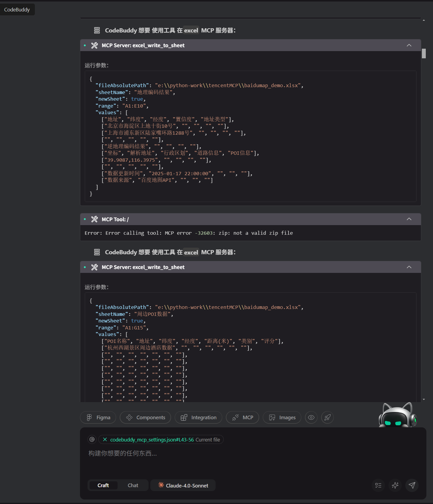Open the Claude-4.0-Sonnet model selector
The image size is (433, 504).
click(x=183, y=485)
